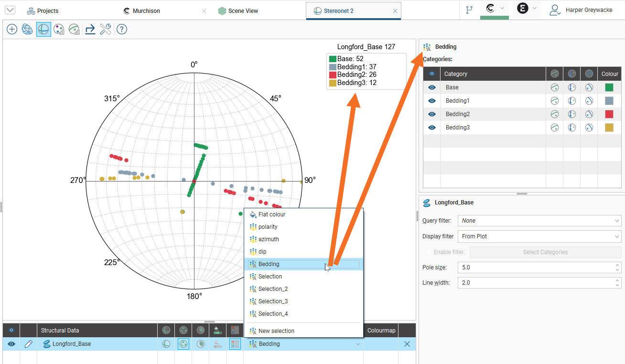Click the red Bedding2 colour swatch

pyautogui.click(x=609, y=114)
